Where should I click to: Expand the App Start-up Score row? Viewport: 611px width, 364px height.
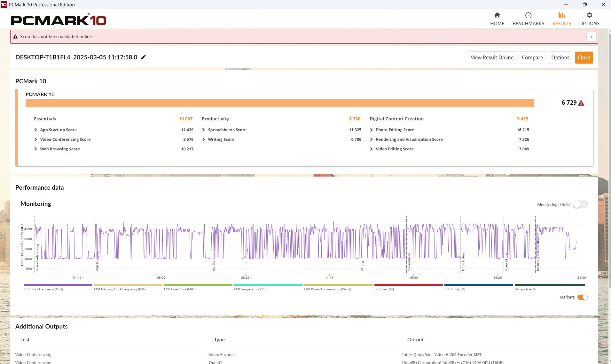tap(36, 130)
